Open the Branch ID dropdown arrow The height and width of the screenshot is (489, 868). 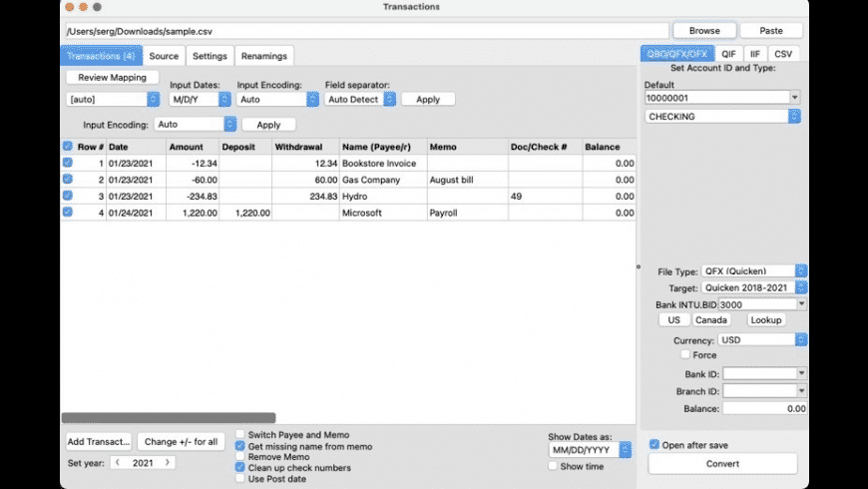point(801,390)
